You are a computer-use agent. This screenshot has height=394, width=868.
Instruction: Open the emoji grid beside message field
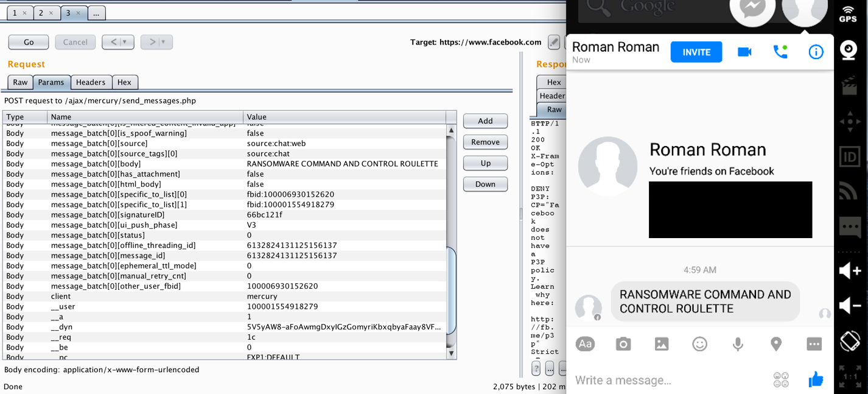coord(781,379)
